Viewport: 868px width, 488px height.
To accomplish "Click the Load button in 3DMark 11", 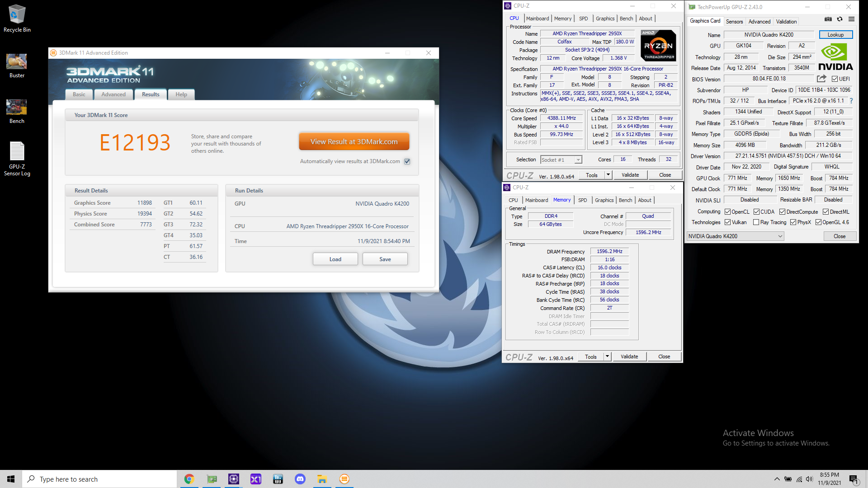I will [x=335, y=259].
